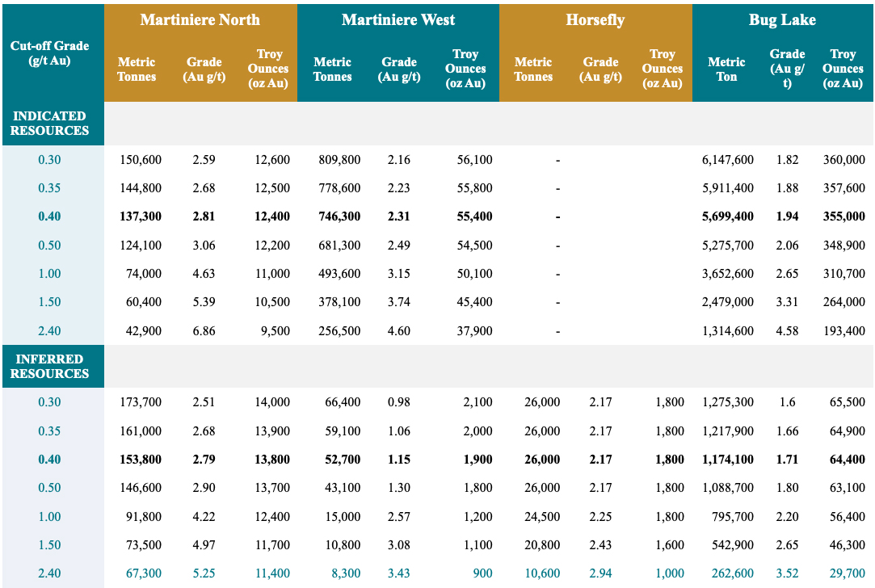Select the 795,700 Bug Lake value
The image size is (875, 588).
click(733, 517)
